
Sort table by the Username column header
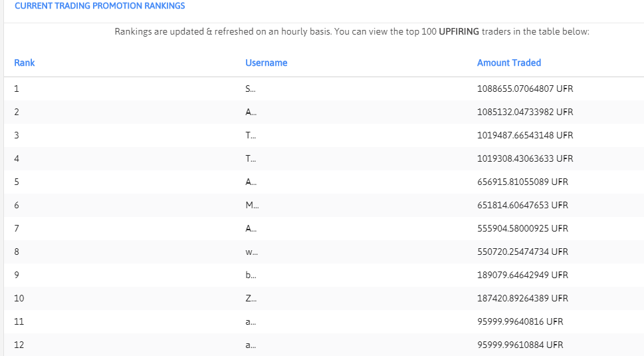tap(266, 63)
